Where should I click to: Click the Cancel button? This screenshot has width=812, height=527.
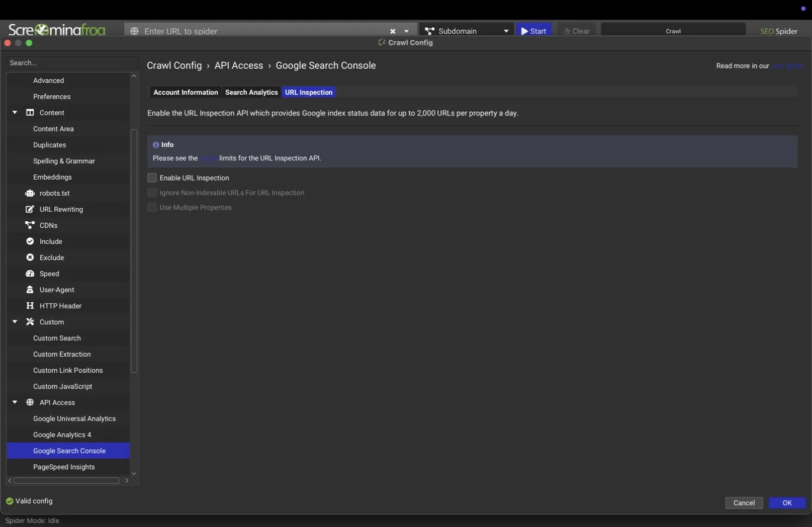click(x=744, y=503)
